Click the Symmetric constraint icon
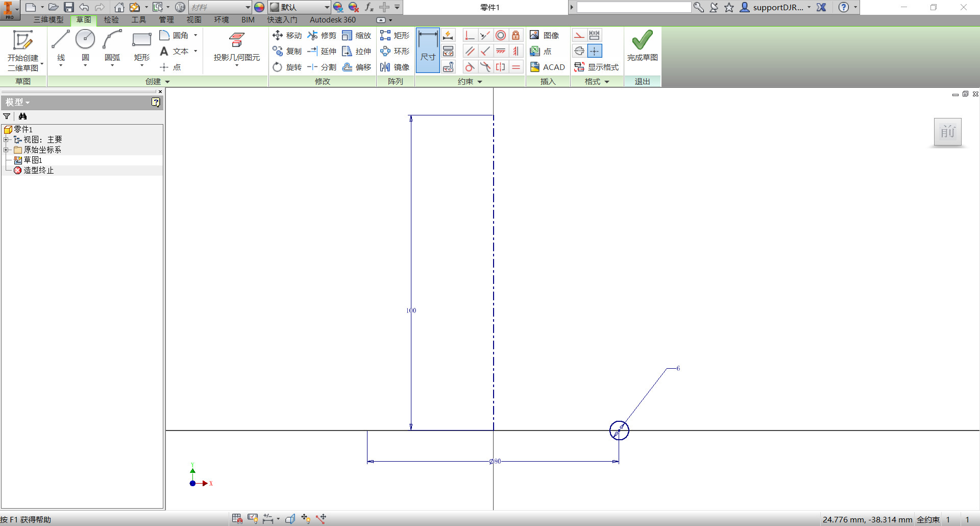 pos(501,67)
